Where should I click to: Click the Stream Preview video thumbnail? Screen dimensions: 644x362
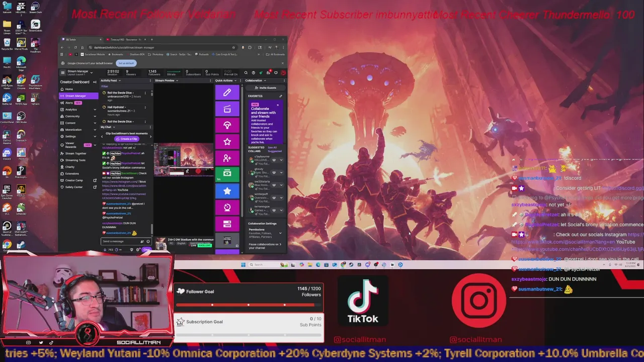click(183, 159)
